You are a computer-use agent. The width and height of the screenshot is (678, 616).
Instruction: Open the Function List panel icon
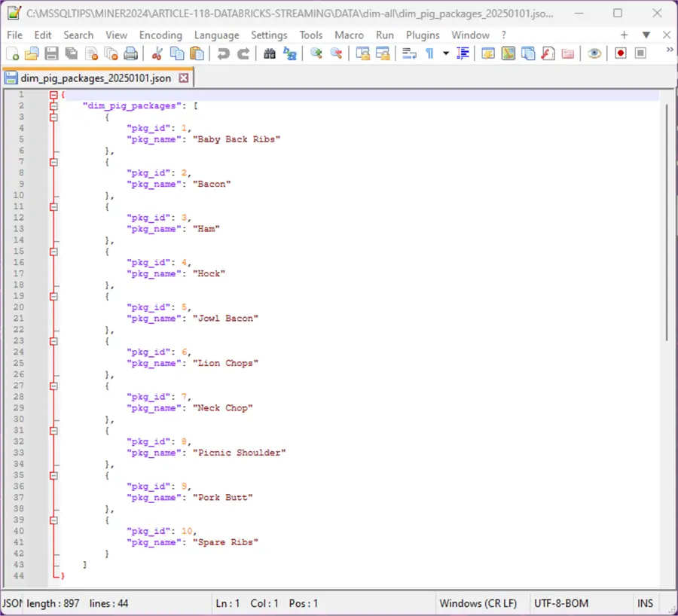(548, 53)
